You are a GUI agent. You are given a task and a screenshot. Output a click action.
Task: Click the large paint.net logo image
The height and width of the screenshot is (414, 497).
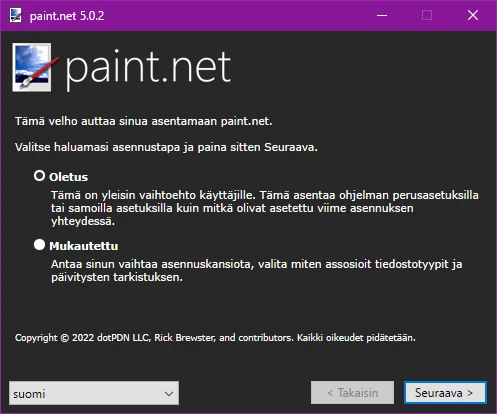35,67
